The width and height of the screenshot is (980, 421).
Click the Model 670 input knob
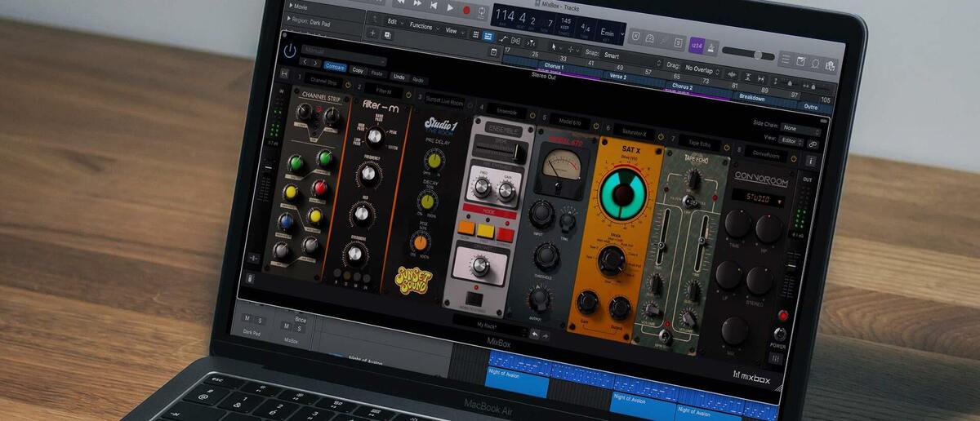pos(541,214)
